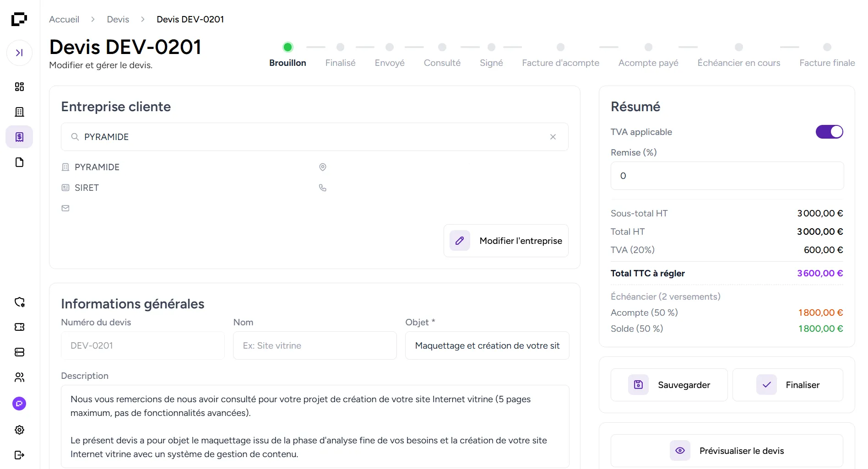Focus the Remise (%) input field
868x469 pixels.
click(727, 176)
